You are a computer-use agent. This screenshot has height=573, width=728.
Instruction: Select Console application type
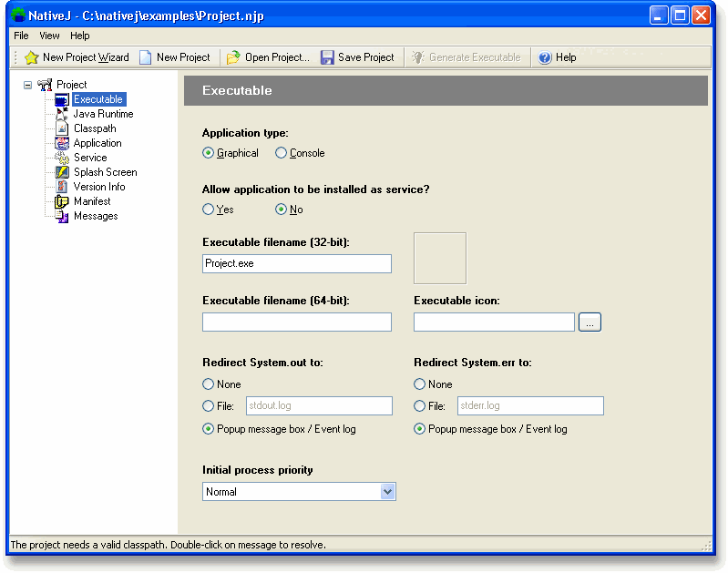coord(281,153)
